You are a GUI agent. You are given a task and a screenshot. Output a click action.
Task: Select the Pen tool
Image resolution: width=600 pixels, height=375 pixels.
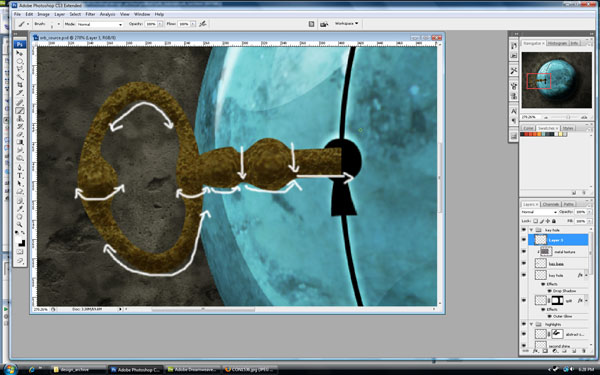click(20, 167)
